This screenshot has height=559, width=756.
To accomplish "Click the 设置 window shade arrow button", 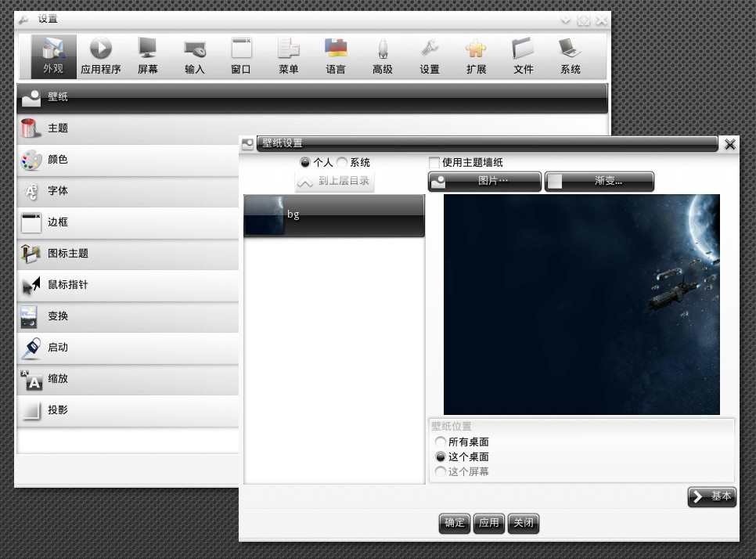I will click(x=566, y=20).
